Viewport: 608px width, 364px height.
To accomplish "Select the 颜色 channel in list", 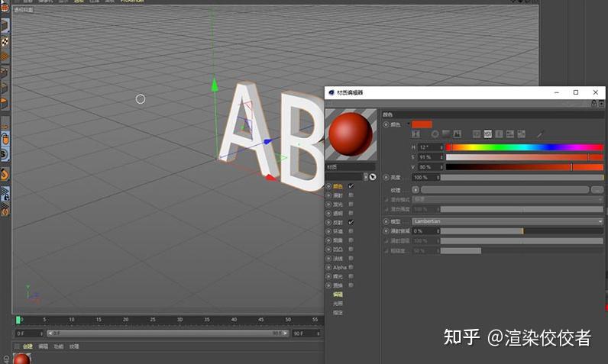I will [x=338, y=186].
